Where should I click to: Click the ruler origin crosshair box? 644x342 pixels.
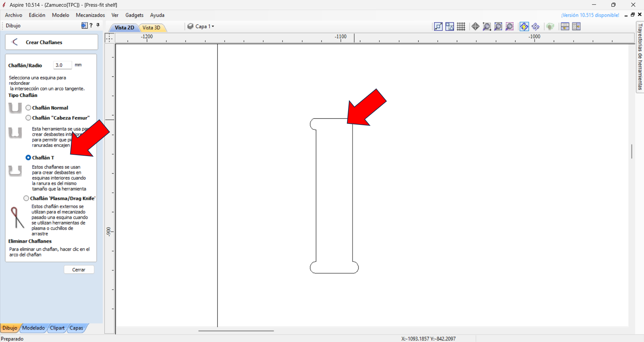point(109,38)
